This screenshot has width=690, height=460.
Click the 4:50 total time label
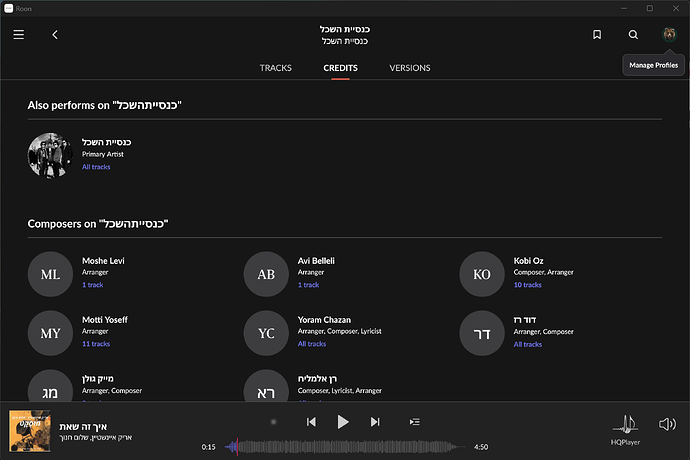click(481, 447)
